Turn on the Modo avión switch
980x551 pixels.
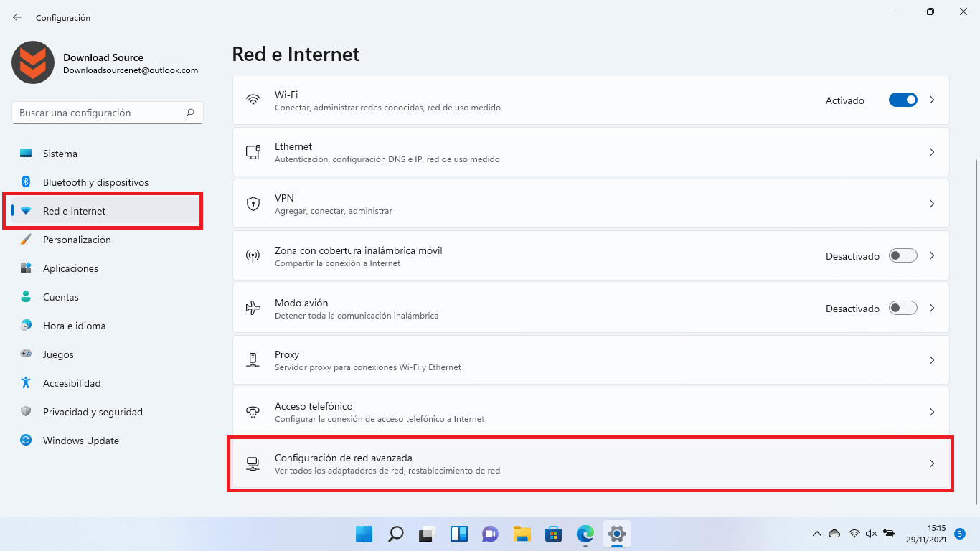point(903,308)
